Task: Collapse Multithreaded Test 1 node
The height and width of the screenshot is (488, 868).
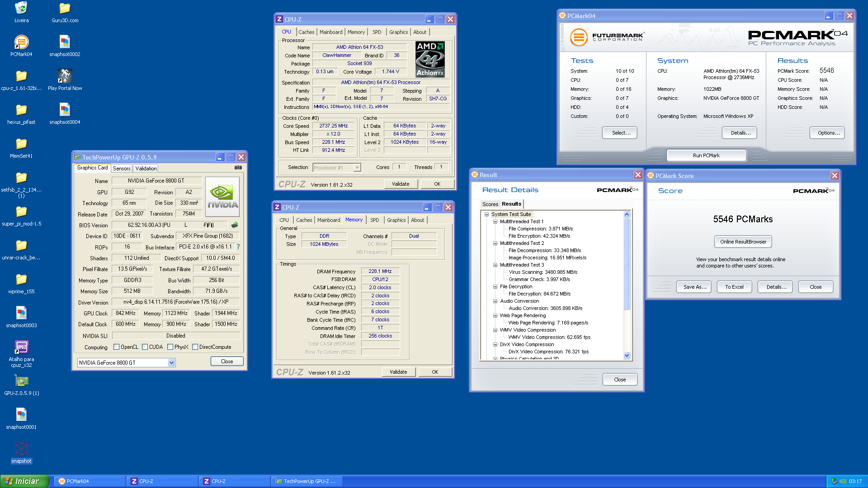Action: 495,221
